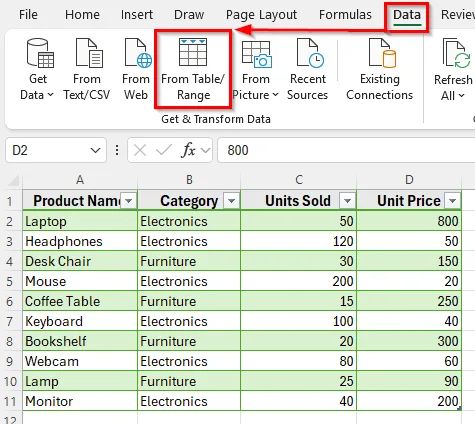Expand the Refresh All dropdown arrow
This screenshot has height=424, width=475.
click(461, 96)
